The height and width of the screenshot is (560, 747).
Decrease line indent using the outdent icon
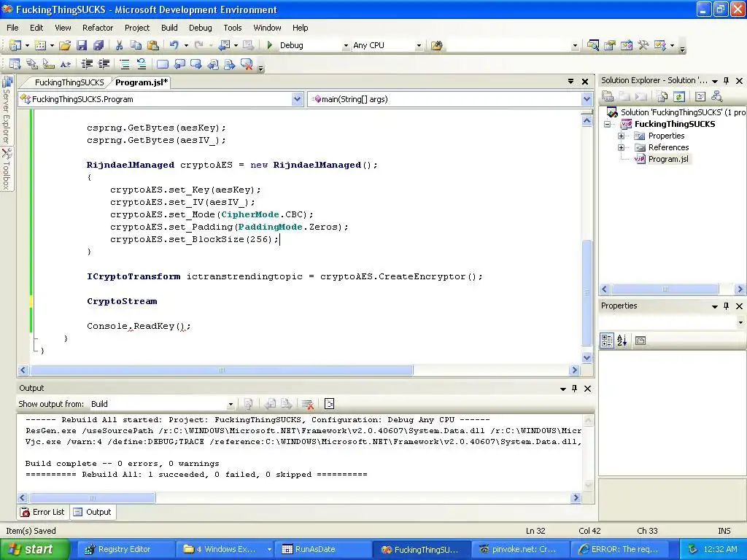[87, 64]
